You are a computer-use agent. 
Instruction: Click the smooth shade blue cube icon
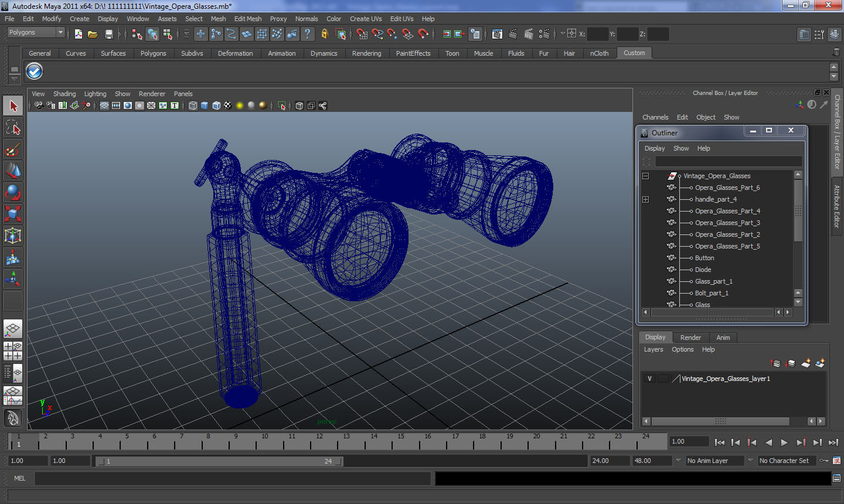pyautogui.click(x=205, y=105)
